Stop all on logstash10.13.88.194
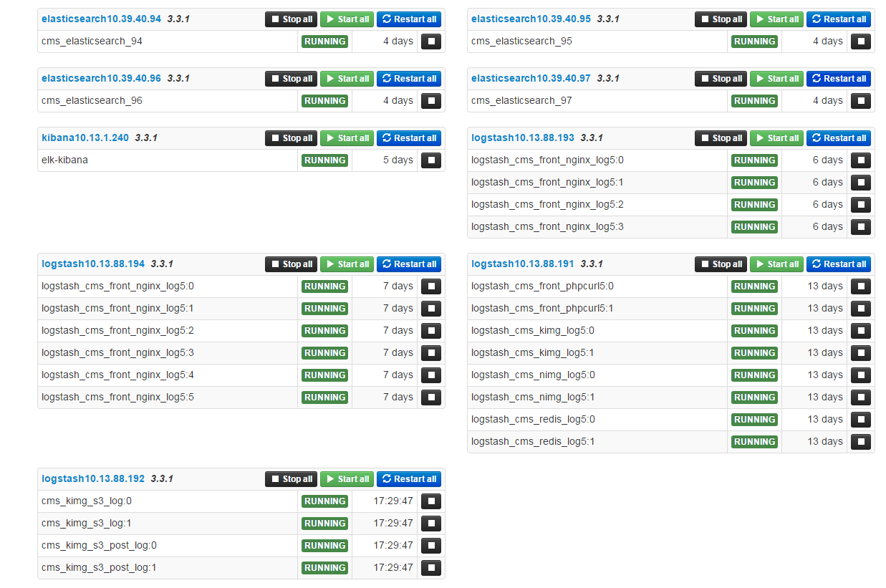 (x=291, y=264)
